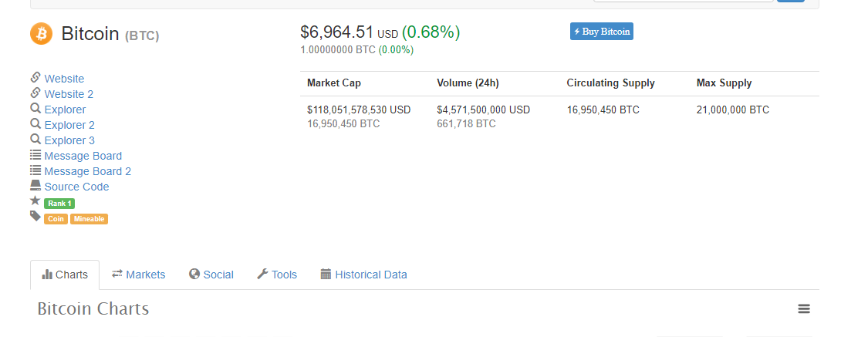Go to the Historical Data tab
This screenshot has width=868, height=337.
(x=363, y=275)
